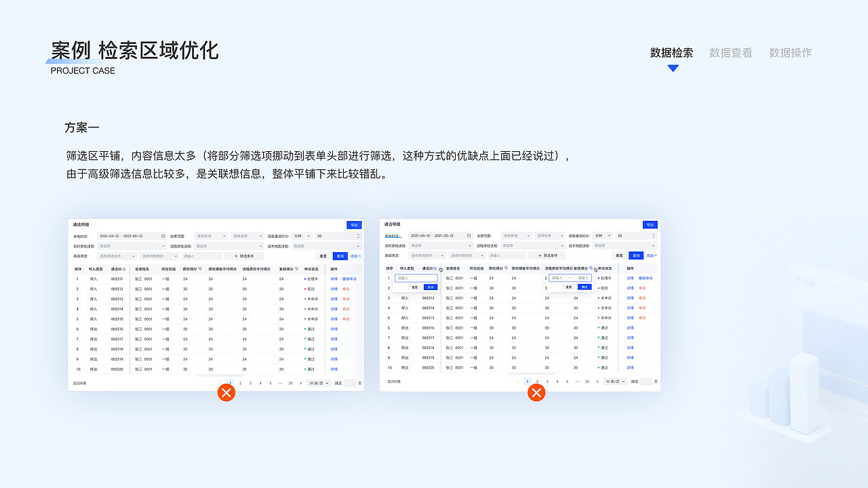Click the up stepper arrow beside the value 20
This screenshot has width=868, height=488.
[x=357, y=234]
